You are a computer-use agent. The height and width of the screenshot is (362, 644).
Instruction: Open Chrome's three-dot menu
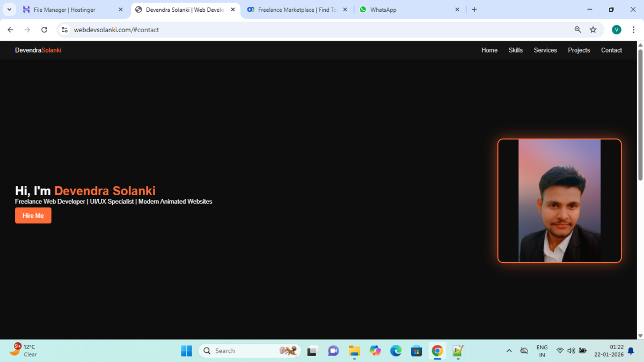(x=633, y=30)
